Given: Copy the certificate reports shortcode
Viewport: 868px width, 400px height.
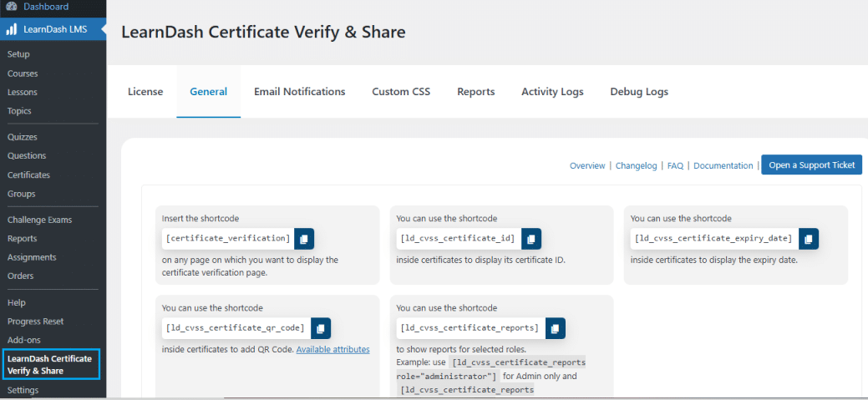Looking at the screenshot, I should [x=556, y=328].
